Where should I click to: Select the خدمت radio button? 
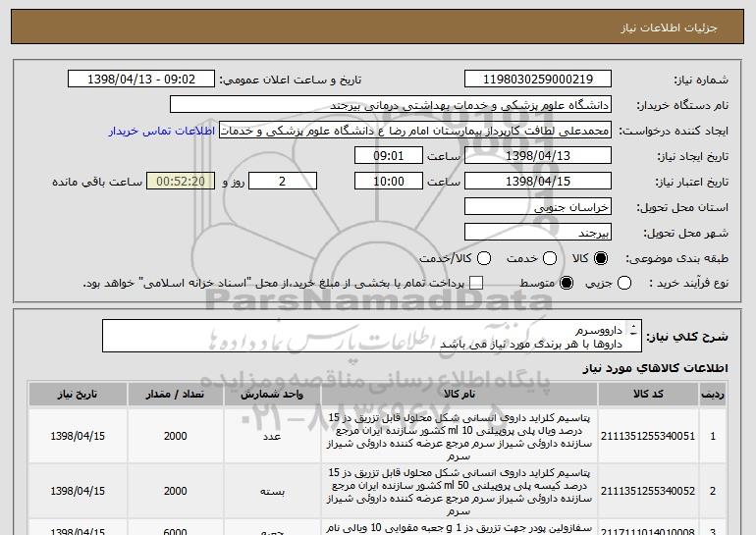tap(550, 258)
